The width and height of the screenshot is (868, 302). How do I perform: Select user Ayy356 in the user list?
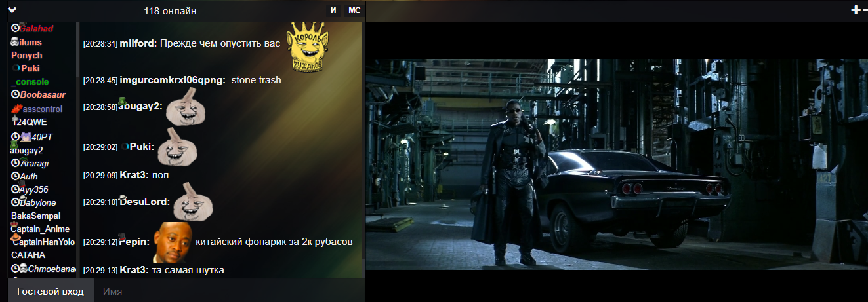(34, 190)
